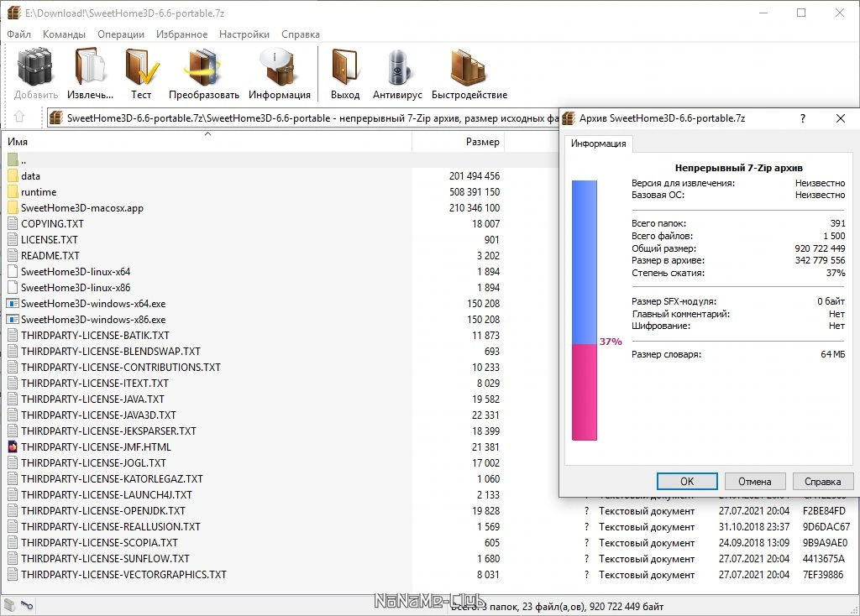Image resolution: width=860 pixels, height=616 pixels.
Task: Select THIRDPARTY-LICENSE-BLENDSWAP.TXT row
Action: [x=280, y=351]
